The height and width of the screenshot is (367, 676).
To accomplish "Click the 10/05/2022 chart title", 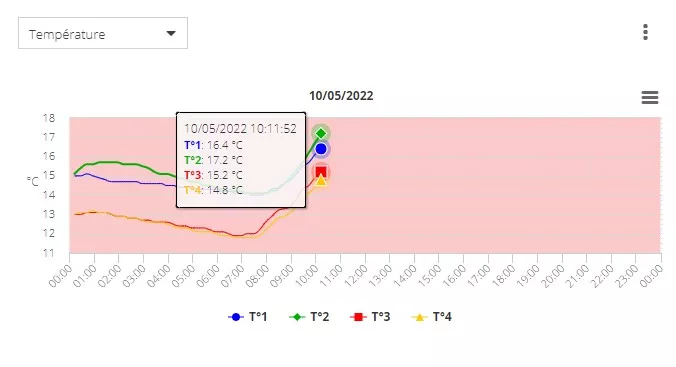I will click(x=341, y=96).
